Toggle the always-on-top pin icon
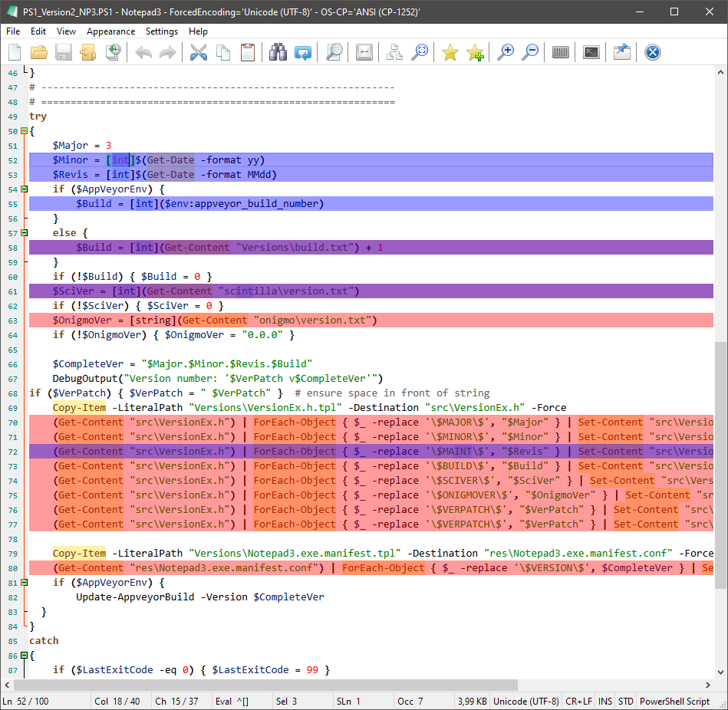Image resolution: width=728 pixels, height=710 pixels. [622, 52]
